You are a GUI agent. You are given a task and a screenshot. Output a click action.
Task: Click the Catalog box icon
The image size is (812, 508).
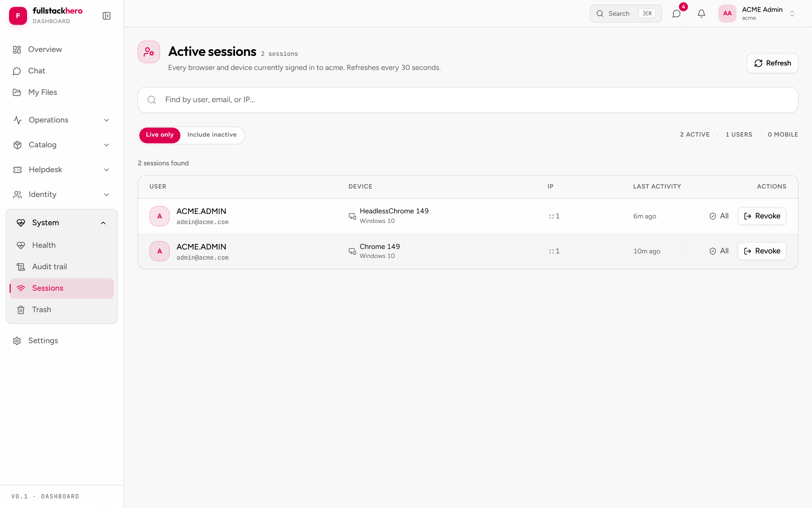(17, 145)
